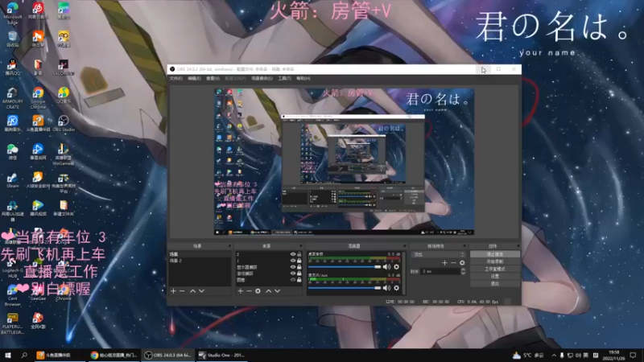Move the scene down in Scenes panel
The image size is (644, 362).
pyautogui.click(x=202, y=291)
